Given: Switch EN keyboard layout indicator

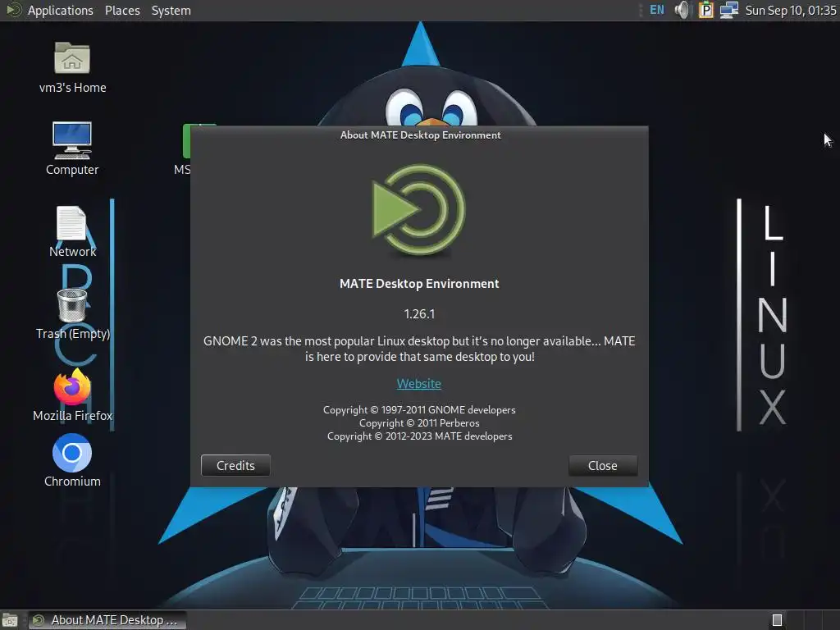Looking at the screenshot, I should point(657,10).
